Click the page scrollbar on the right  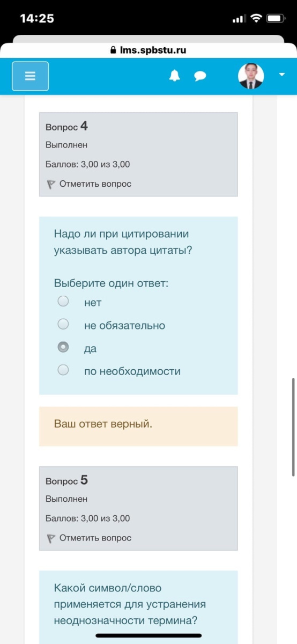pos(293,427)
